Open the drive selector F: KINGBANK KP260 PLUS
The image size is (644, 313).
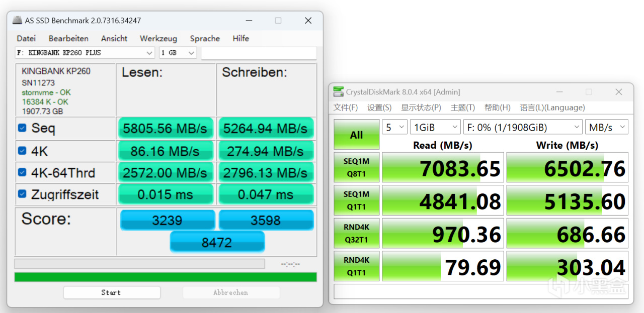85,53
